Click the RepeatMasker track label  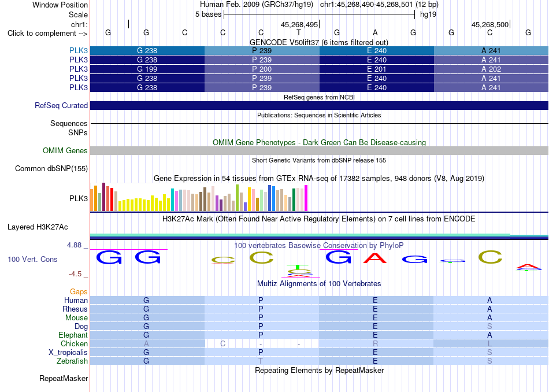(x=64, y=378)
